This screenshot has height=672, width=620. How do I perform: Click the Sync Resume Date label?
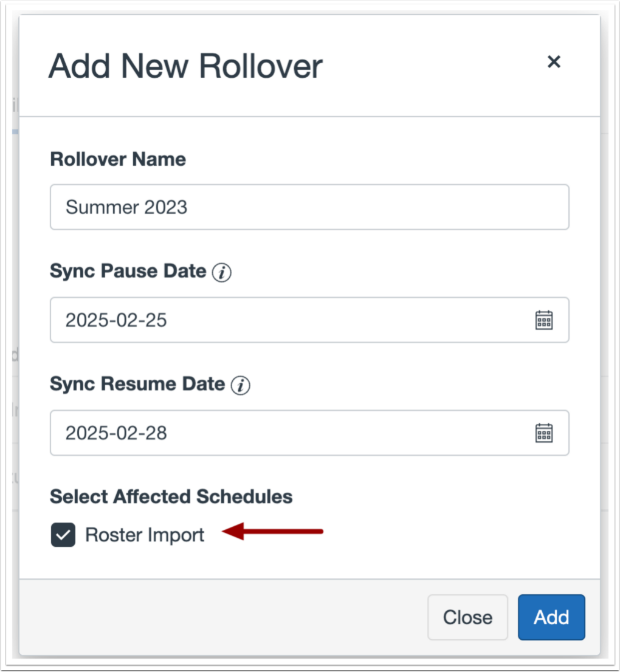pyautogui.click(x=137, y=384)
